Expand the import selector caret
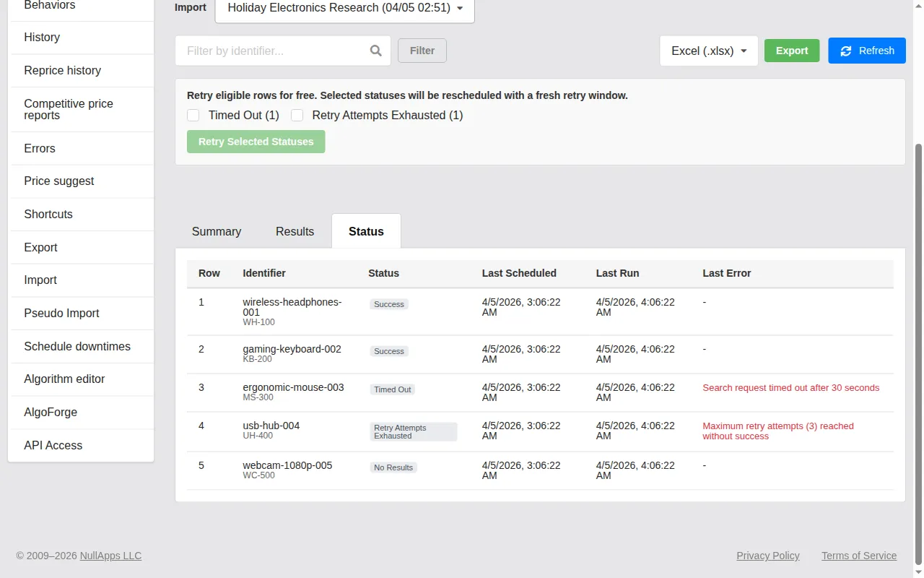Screen dimensions: 924x578 [460, 8]
